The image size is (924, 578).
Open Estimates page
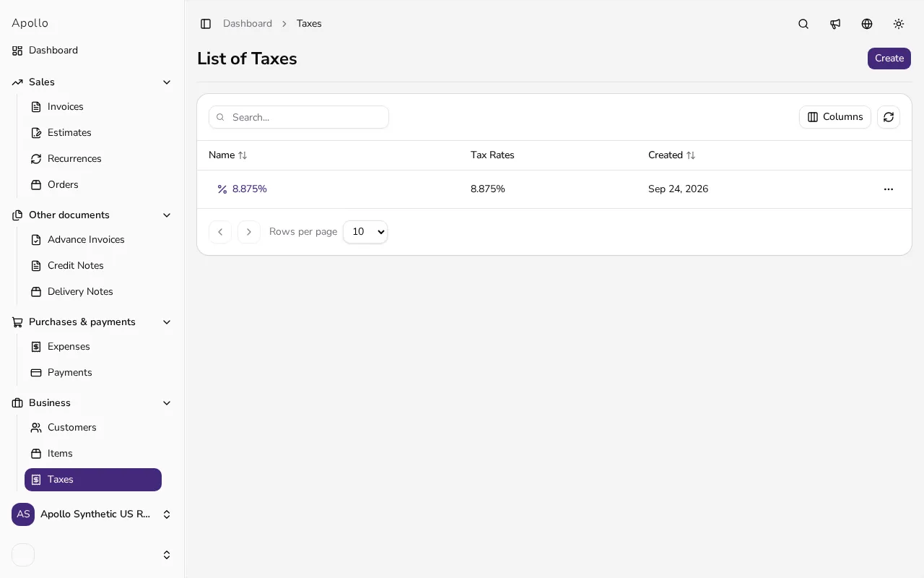click(93, 133)
